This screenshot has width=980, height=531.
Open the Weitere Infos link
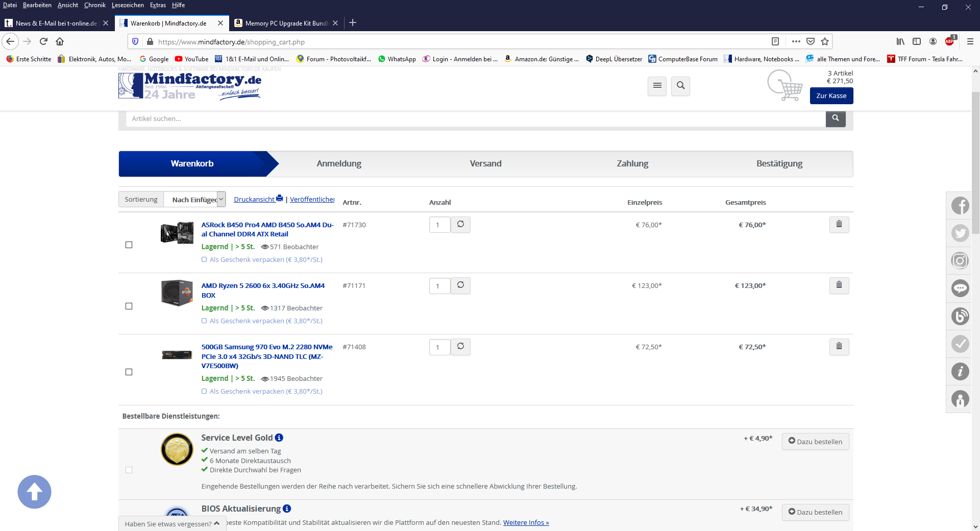(x=526, y=522)
